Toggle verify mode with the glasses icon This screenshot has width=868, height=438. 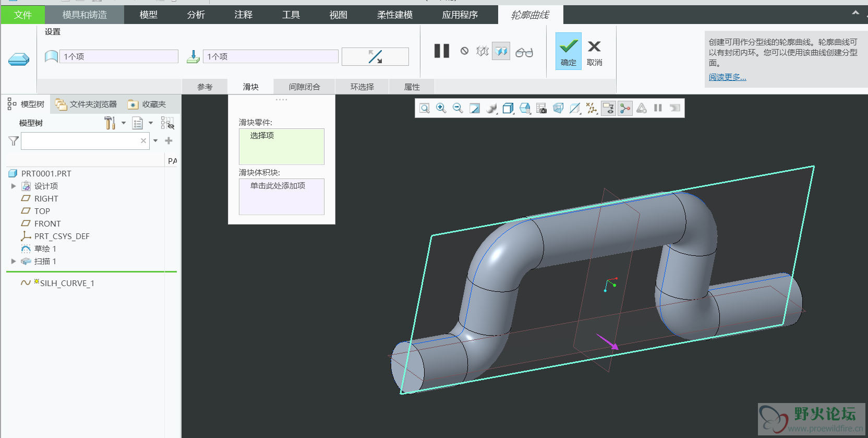pyautogui.click(x=524, y=52)
